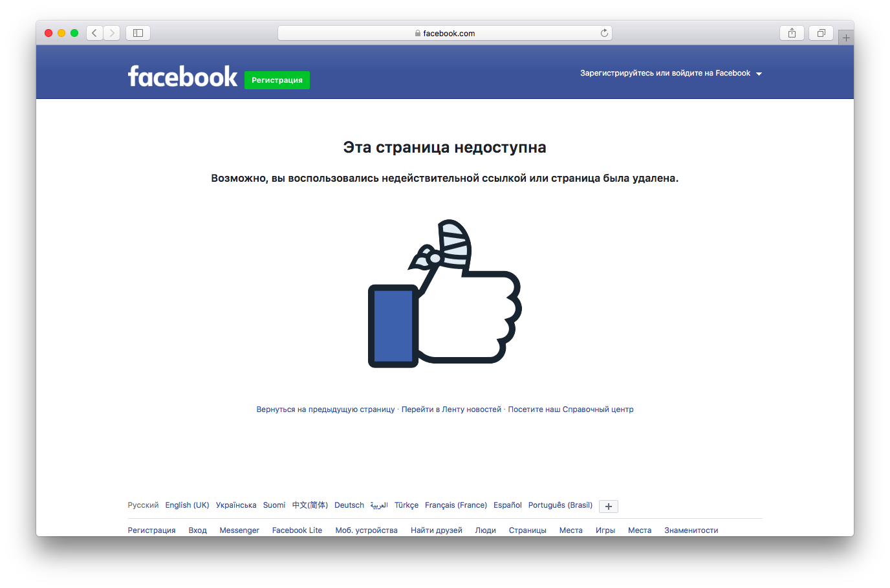Open a new tab with plus button
The image size is (890, 588).
coord(846,38)
